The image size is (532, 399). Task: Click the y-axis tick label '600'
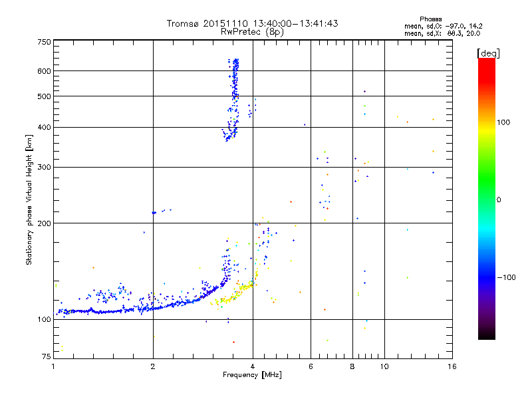point(44,71)
